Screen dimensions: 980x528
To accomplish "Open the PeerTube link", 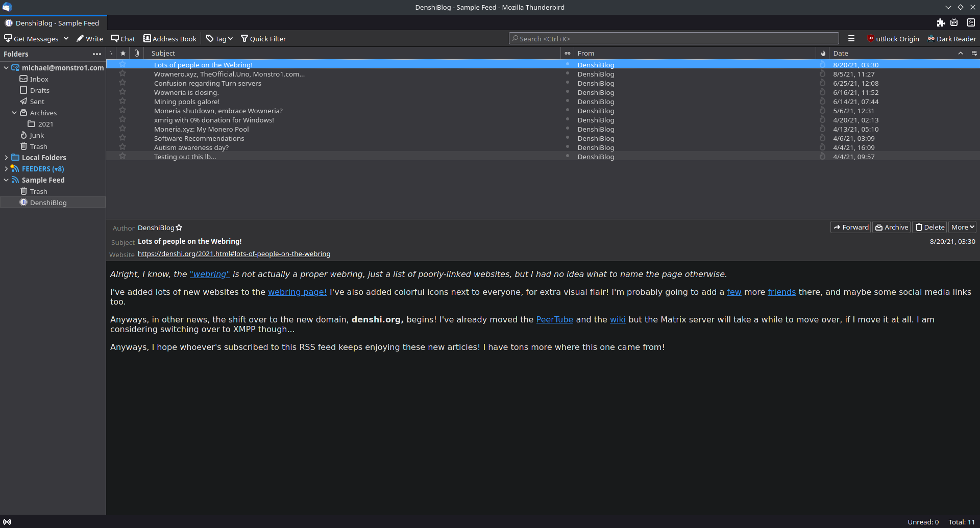I will [x=554, y=319].
